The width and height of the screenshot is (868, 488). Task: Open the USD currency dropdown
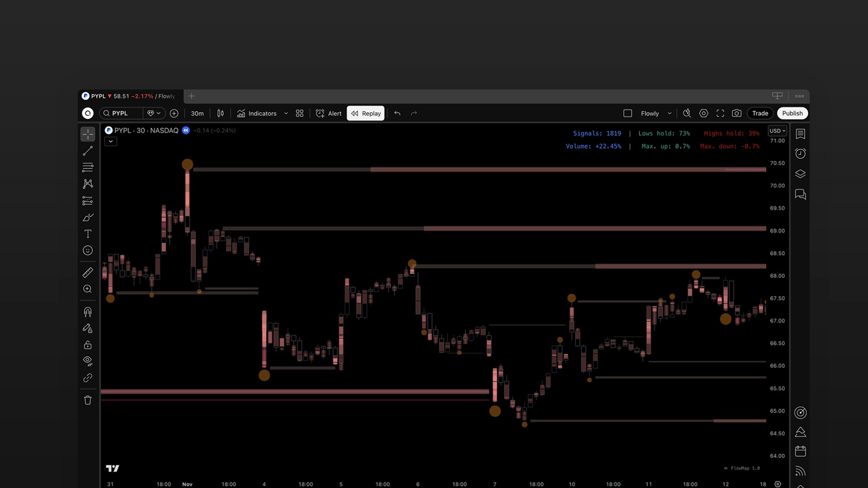pyautogui.click(x=777, y=131)
